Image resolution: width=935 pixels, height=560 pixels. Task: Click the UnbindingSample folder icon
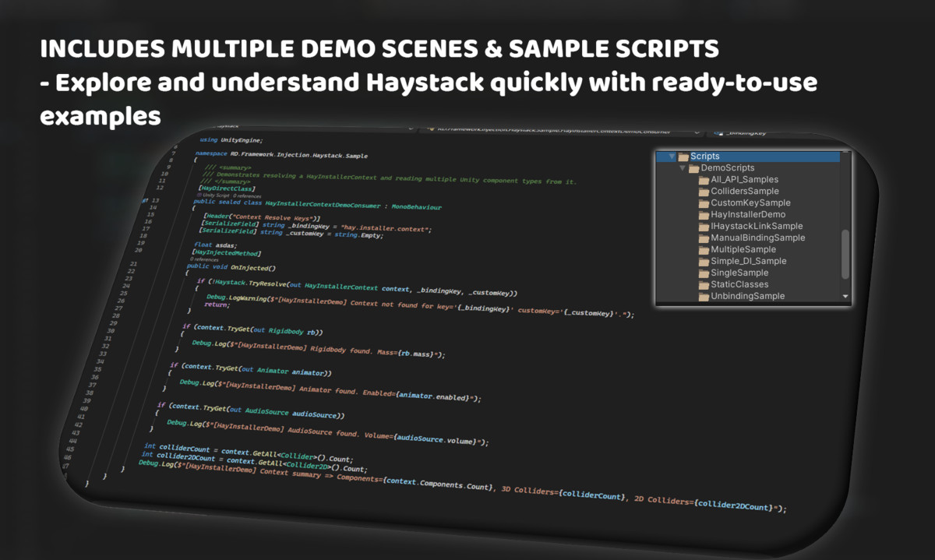tap(704, 297)
